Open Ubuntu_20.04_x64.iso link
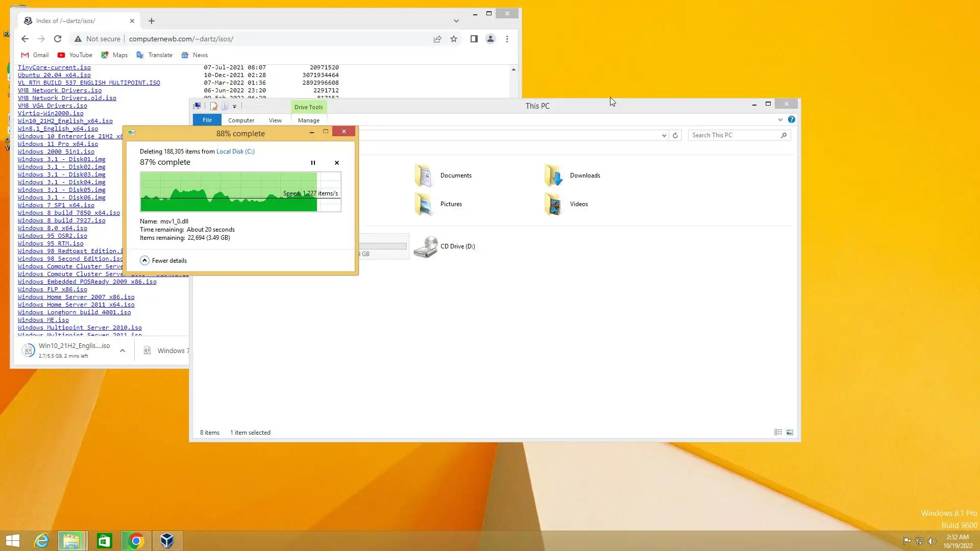Viewport: 980px width, 551px height. (x=54, y=75)
